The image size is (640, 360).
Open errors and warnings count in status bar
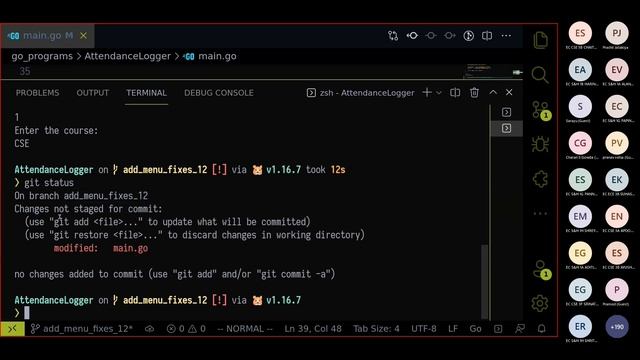(x=186, y=329)
